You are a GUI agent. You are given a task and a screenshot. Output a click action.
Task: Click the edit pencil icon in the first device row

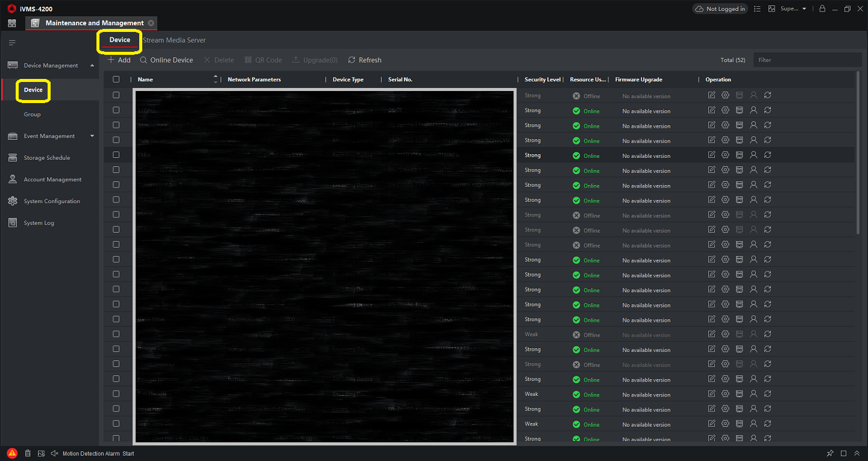(711, 95)
